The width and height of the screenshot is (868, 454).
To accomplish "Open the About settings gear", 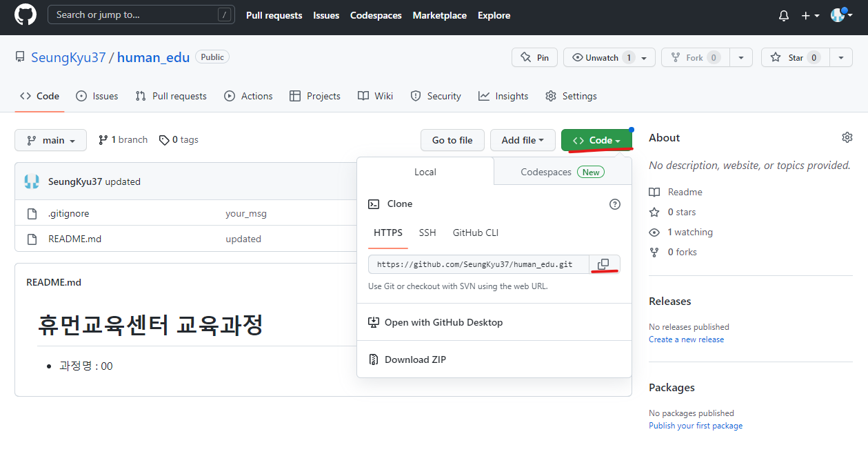I will point(847,137).
